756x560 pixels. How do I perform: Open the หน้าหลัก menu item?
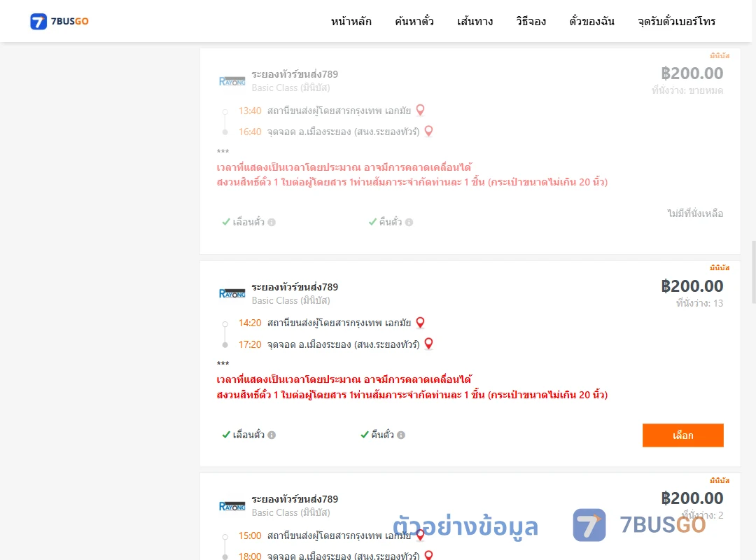click(x=351, y=21)
